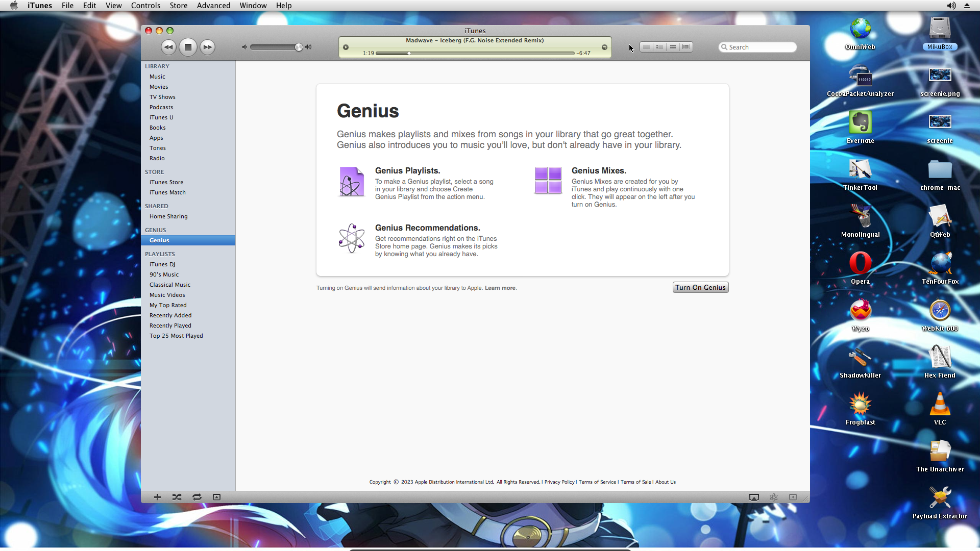
Task: Skip to the next track
Action: pyautogui.click(x=207, y=47)
